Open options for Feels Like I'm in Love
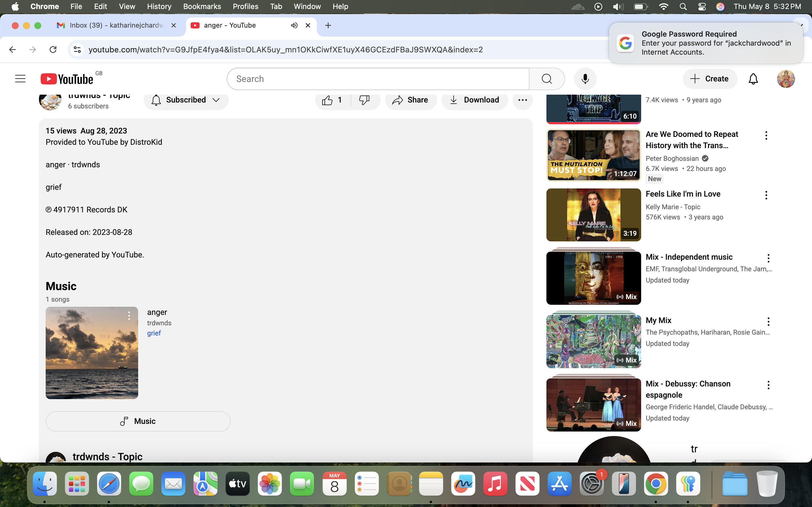Screen dimensions: 812x507 coord(766,195)
